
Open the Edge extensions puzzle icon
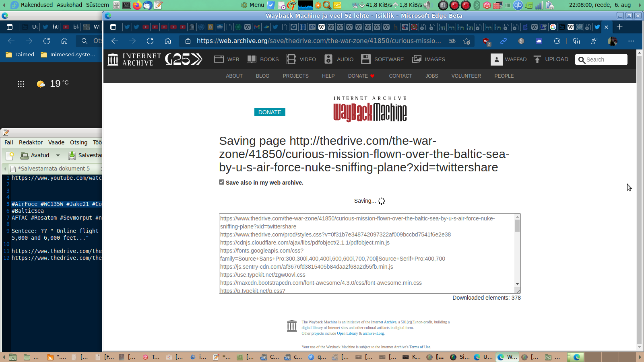557,41
